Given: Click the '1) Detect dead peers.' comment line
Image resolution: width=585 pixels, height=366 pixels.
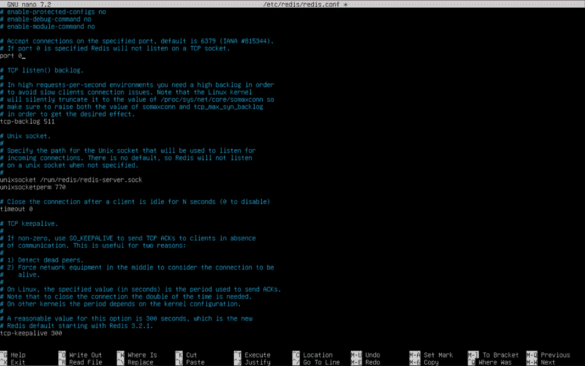Looking at the screenshot, I should (x=42, y=260).
